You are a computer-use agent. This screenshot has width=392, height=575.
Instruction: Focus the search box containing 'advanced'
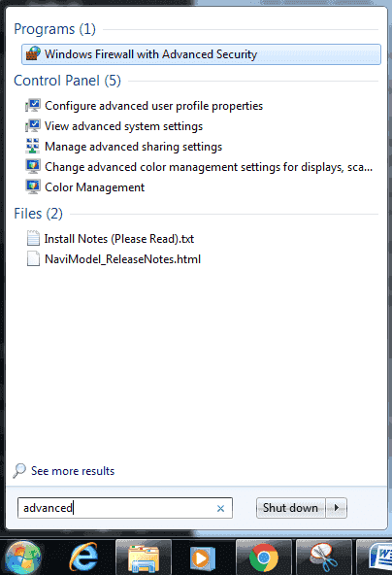tap(125, 508)
